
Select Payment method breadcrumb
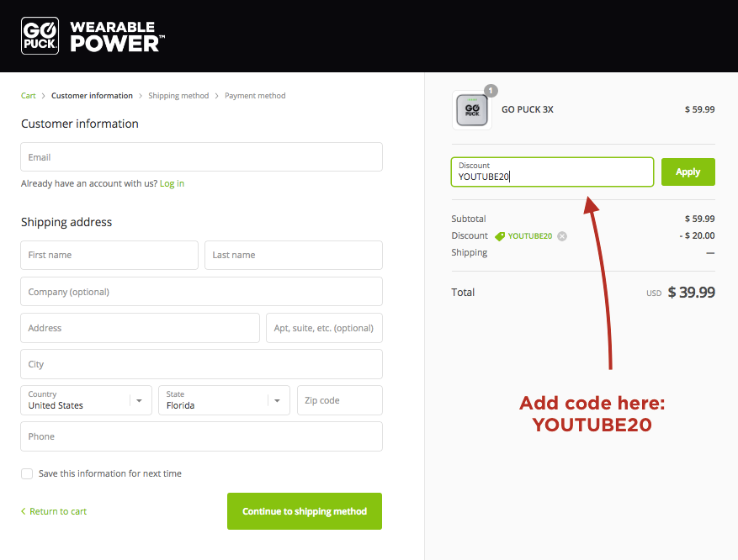click(x=255, y=96)
